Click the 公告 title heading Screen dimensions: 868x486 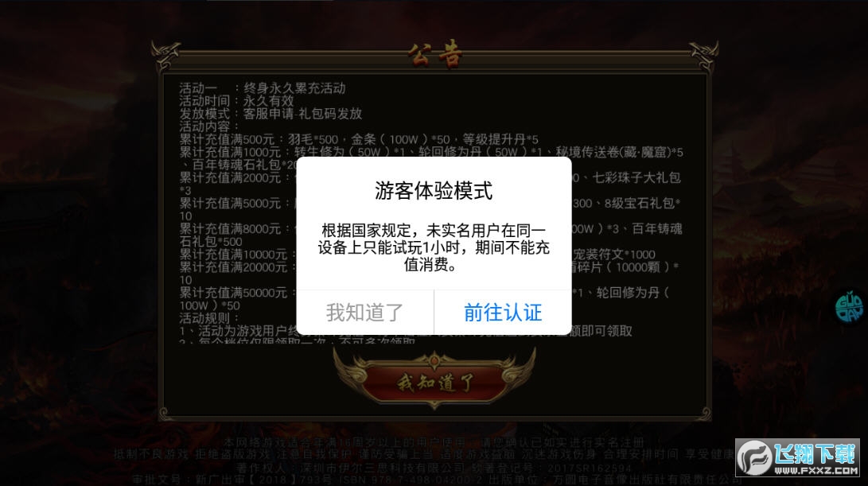coord(434,54)
